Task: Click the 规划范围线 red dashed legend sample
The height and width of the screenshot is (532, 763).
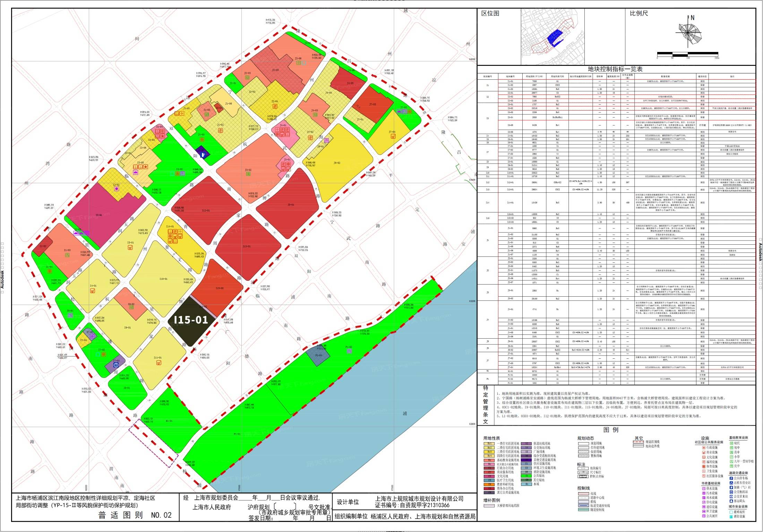Action: coord(638,442)
